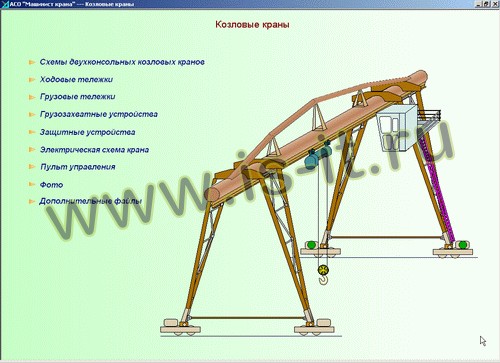Viewport: 500px width, 363px height.
Task: Click the arrow bullet beside Защитные устройства
Action: [32, 132]
